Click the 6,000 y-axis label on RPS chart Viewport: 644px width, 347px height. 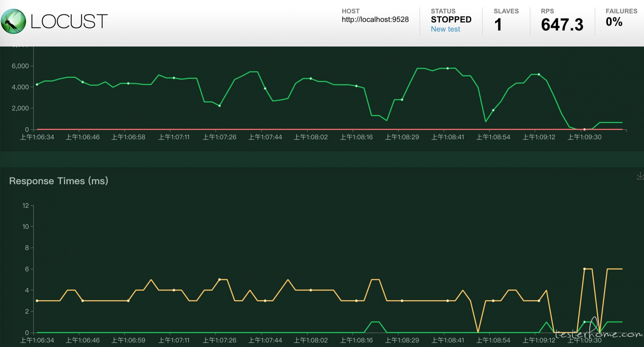(x=20, y=66)
